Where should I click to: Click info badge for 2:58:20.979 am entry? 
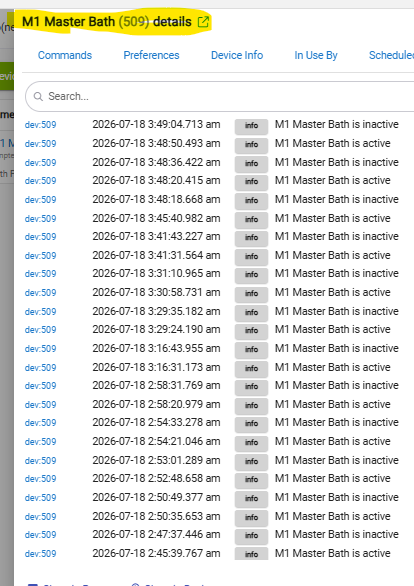[x=251, y=406]
